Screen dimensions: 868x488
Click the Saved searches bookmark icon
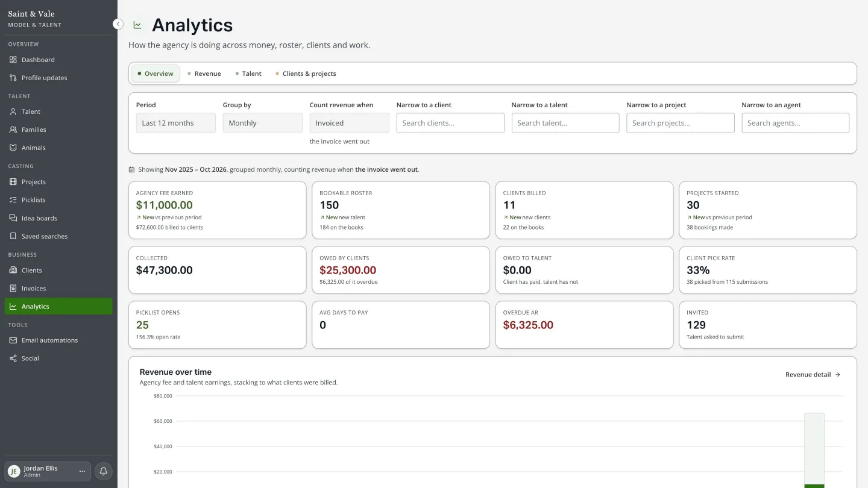13,236
